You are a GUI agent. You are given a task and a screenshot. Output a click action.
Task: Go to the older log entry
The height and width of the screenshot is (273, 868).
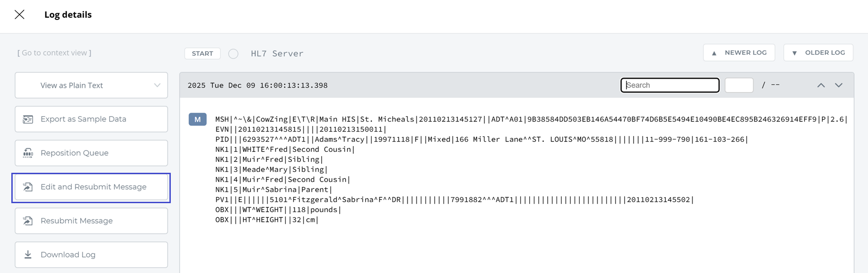pyautogui.click(x=818, y=53)
